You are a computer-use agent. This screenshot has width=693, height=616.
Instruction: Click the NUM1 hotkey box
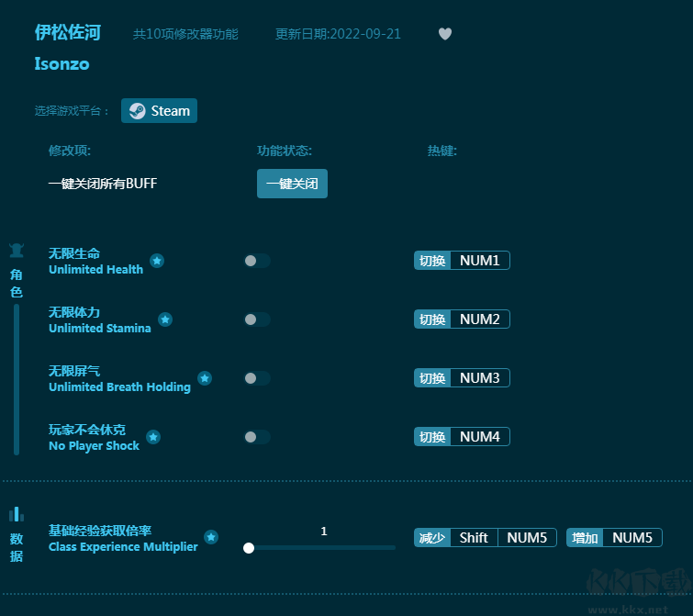[x=479, y=261]
